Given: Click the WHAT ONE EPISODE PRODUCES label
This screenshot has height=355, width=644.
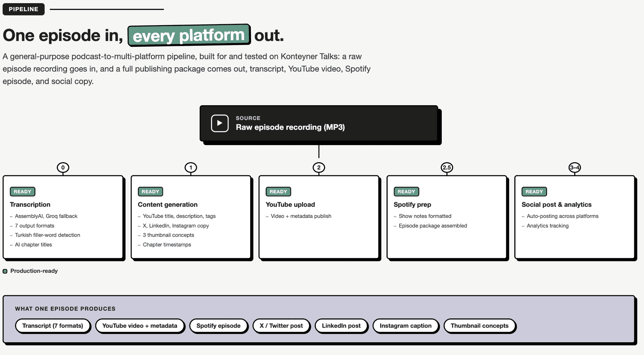Looking at the screenshot, I should tap(65, 309).
